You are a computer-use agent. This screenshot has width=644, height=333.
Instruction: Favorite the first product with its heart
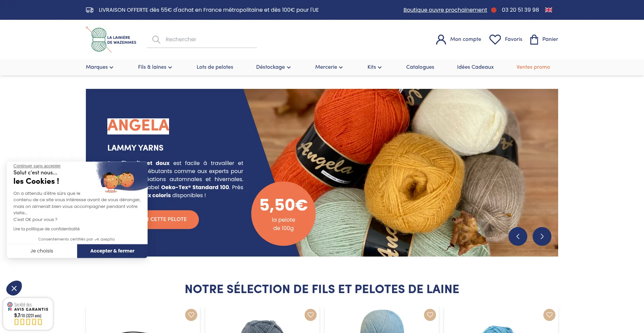(x=191, y=315)
